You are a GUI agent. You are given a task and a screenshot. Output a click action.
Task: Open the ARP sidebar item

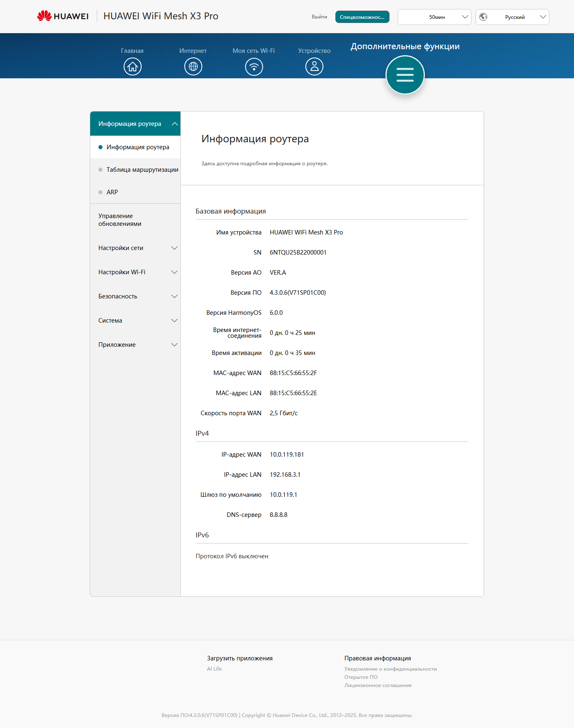click(x=135, y=192)
